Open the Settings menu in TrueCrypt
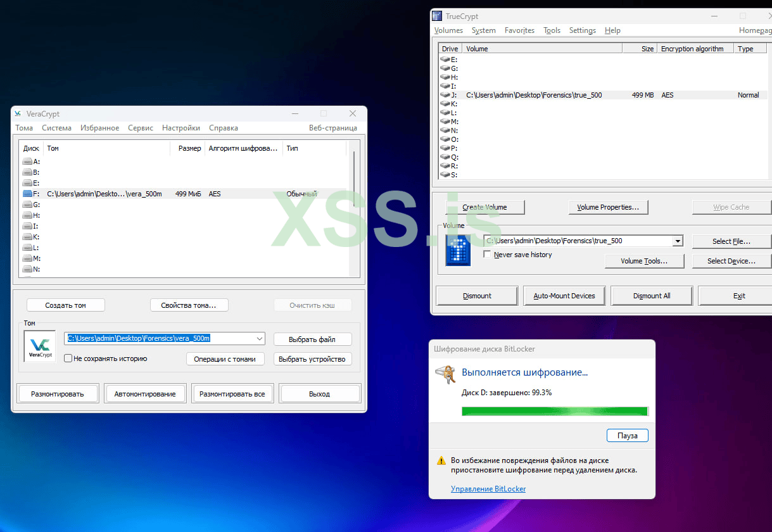772x532 pixels. coord(583,30)
